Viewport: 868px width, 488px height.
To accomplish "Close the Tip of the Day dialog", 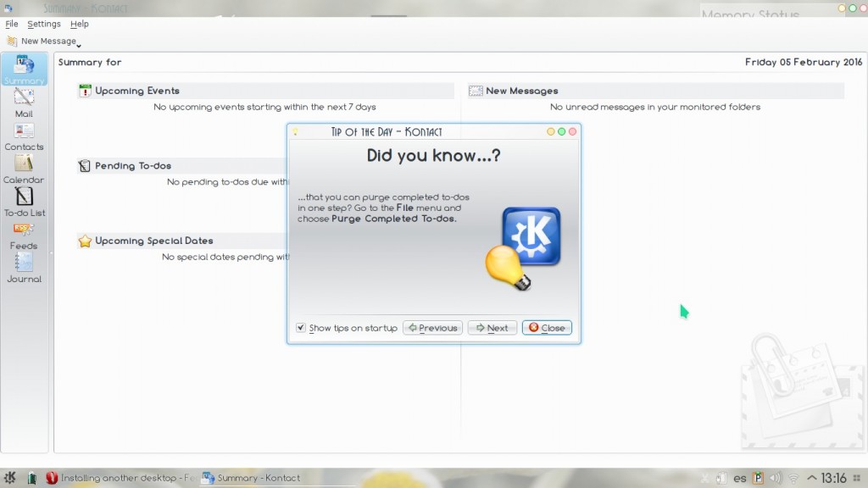I will click(x=547, y=328).
